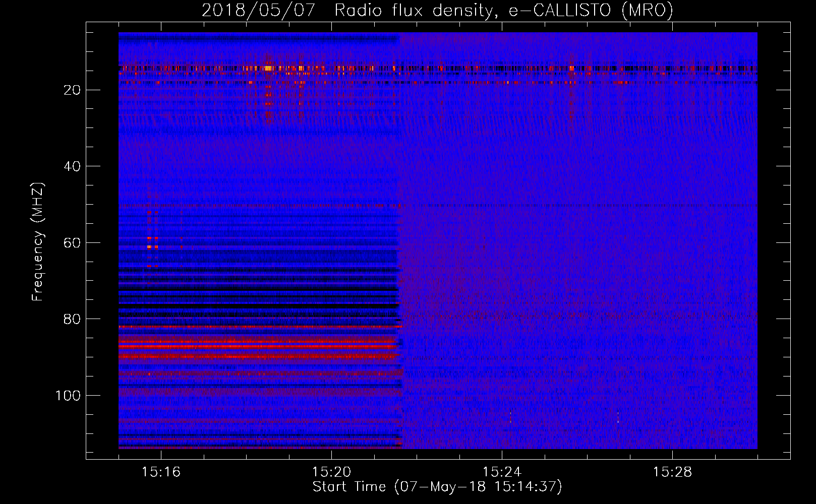
Task: Click the "60" frequency tick label
Action: coord(73,243)
